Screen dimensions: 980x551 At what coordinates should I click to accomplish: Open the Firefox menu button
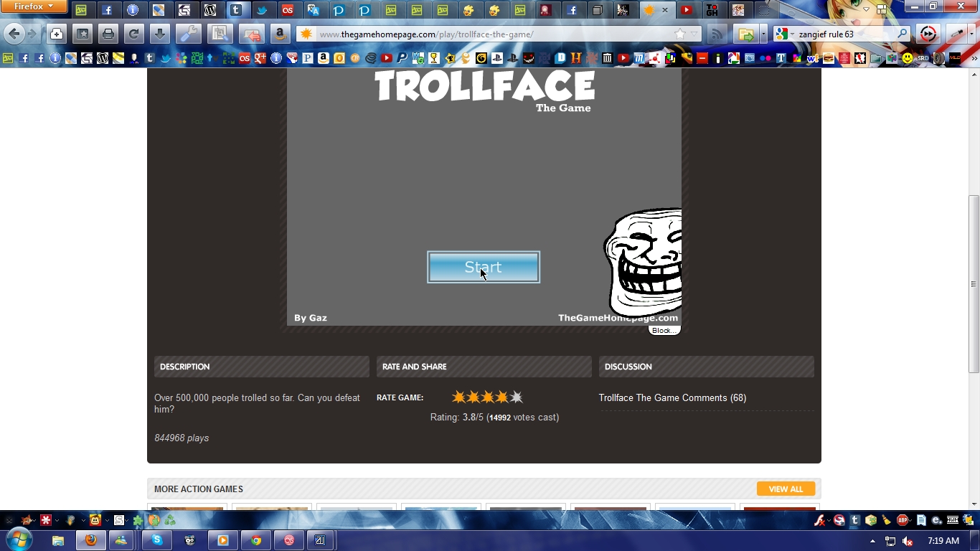(34, 6)
